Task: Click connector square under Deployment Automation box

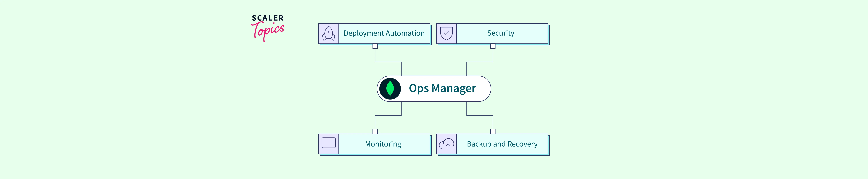Action: [x=375, y=46]
